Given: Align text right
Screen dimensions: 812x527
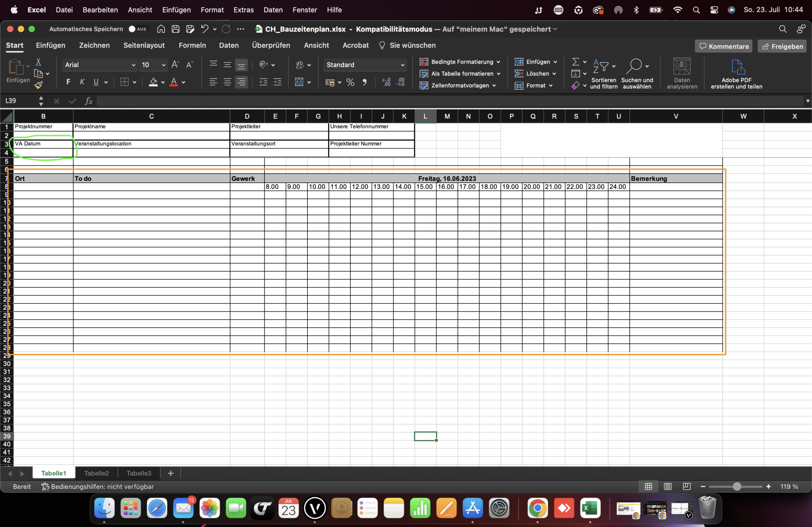Looking at the screenshot, I should [x=241, y=82].
